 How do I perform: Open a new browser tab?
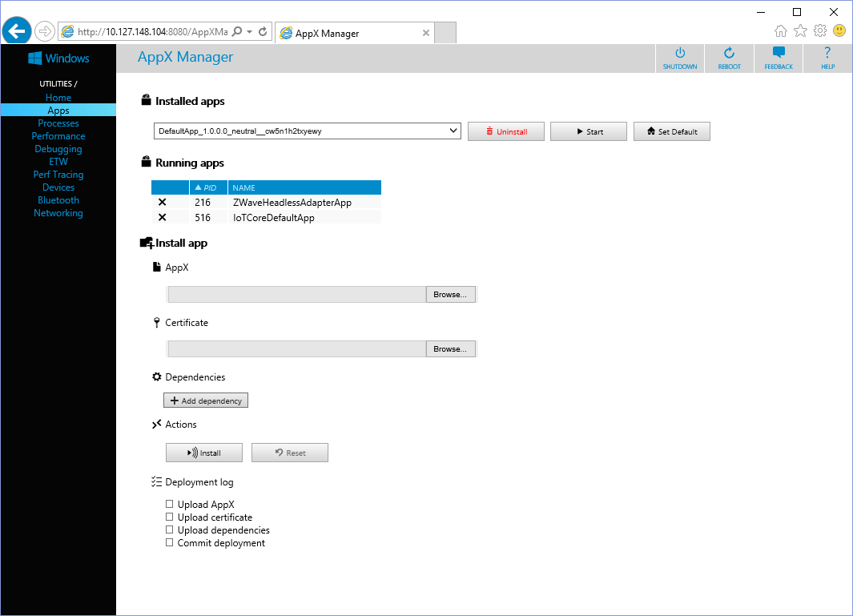445,33
